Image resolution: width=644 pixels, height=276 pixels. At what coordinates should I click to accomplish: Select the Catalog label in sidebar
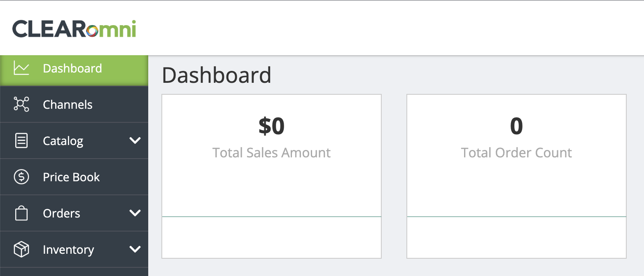[x=63, y=141]
